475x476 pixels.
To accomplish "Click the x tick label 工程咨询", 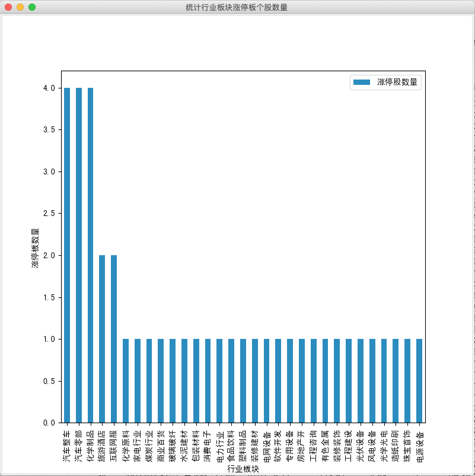I will pos(313,446).
